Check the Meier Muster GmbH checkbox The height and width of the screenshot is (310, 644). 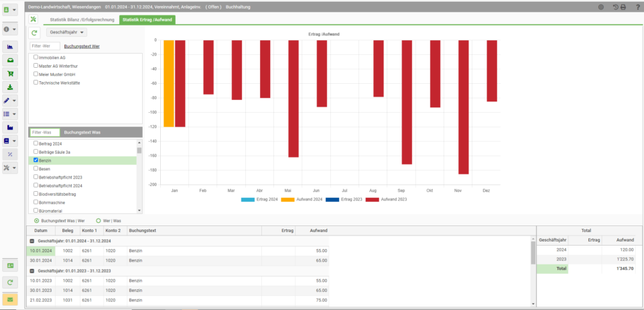click(x=36, y=74)
